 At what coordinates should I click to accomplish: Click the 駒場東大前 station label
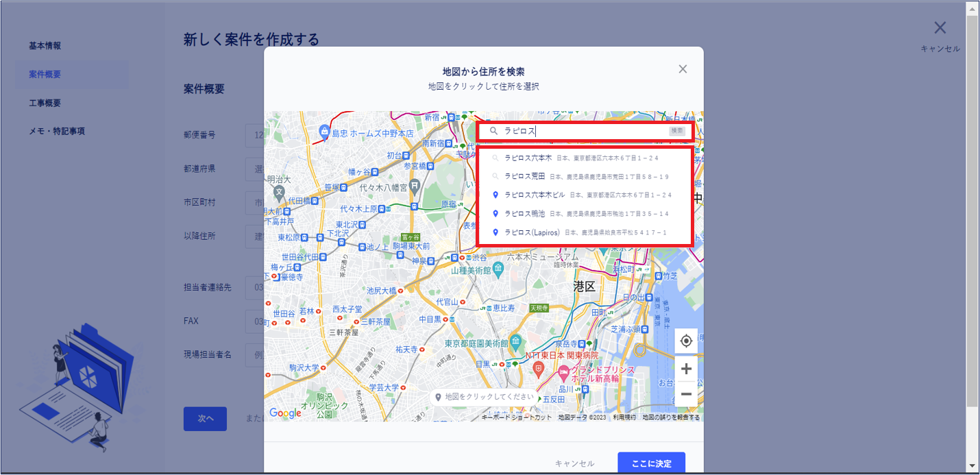point(411,246)
